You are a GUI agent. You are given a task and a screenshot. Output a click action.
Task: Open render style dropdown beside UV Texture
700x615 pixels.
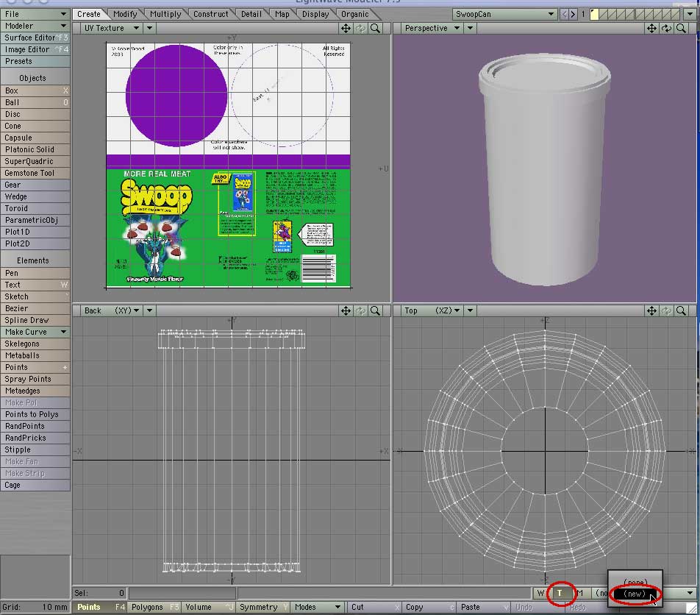(x=149, y=28)
